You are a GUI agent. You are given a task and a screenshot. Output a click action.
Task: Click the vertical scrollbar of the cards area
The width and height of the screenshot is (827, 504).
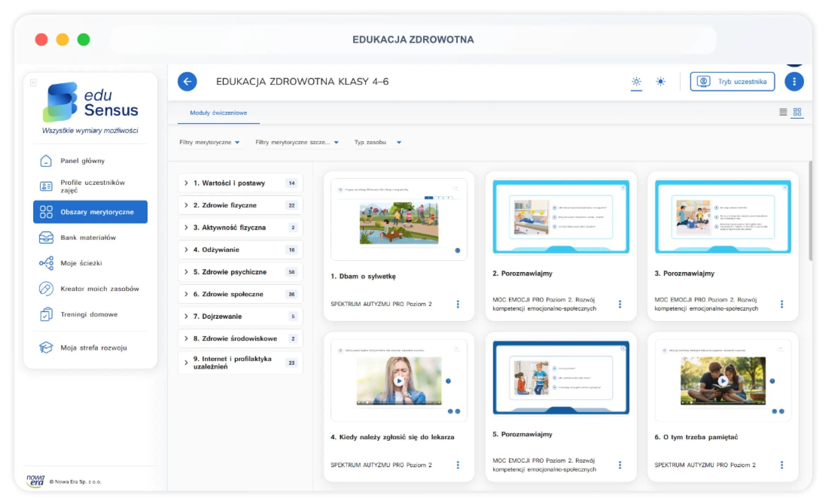[x=810, y=211]
